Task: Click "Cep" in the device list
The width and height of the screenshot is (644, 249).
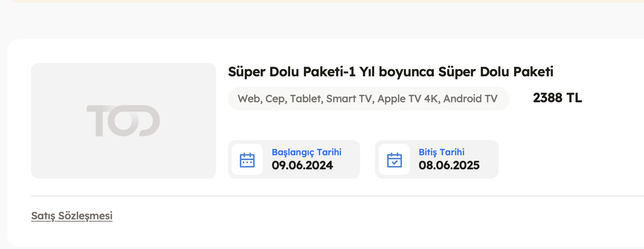Action: 275,99
